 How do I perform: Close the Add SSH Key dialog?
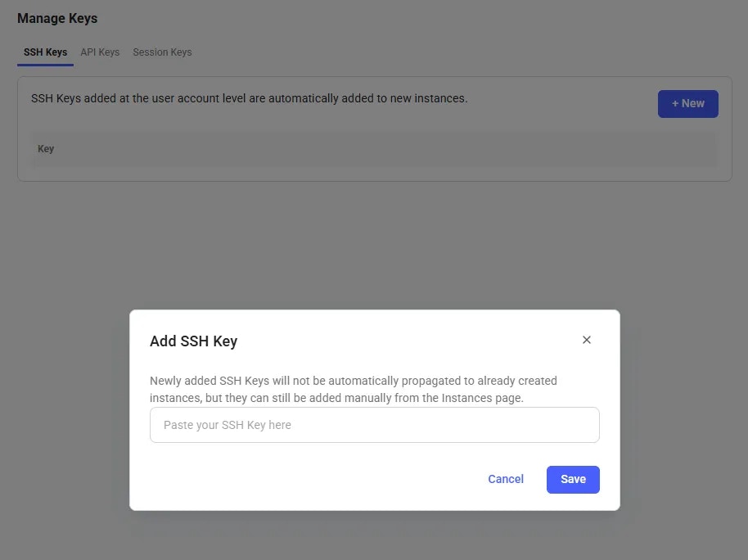tap(586, 340)
